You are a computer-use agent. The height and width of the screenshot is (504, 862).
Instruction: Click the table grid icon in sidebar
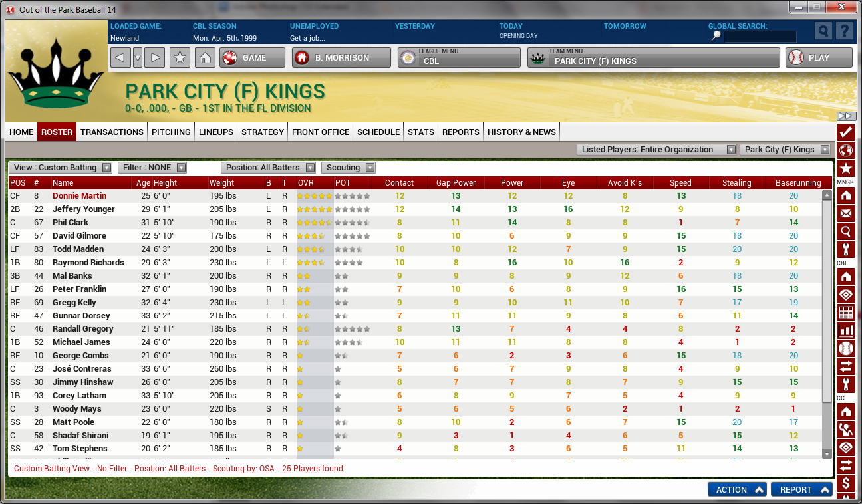[x=845, y=313]
